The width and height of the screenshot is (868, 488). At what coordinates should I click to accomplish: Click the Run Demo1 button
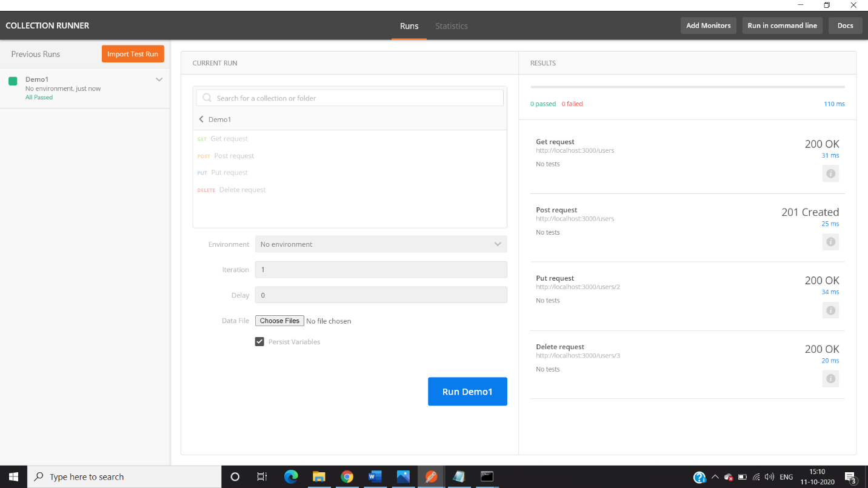[x=467, y=392]
